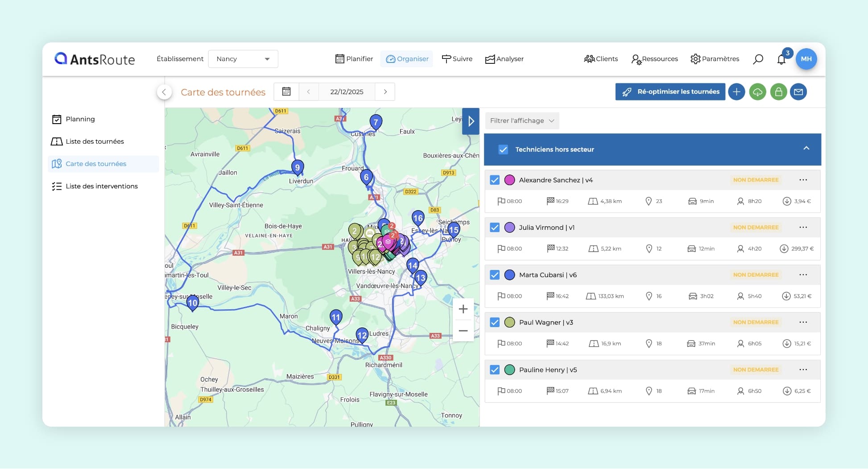Open search with the magnifier icon
This screenshot has width=868, height=469.
[x=758, y=59]
